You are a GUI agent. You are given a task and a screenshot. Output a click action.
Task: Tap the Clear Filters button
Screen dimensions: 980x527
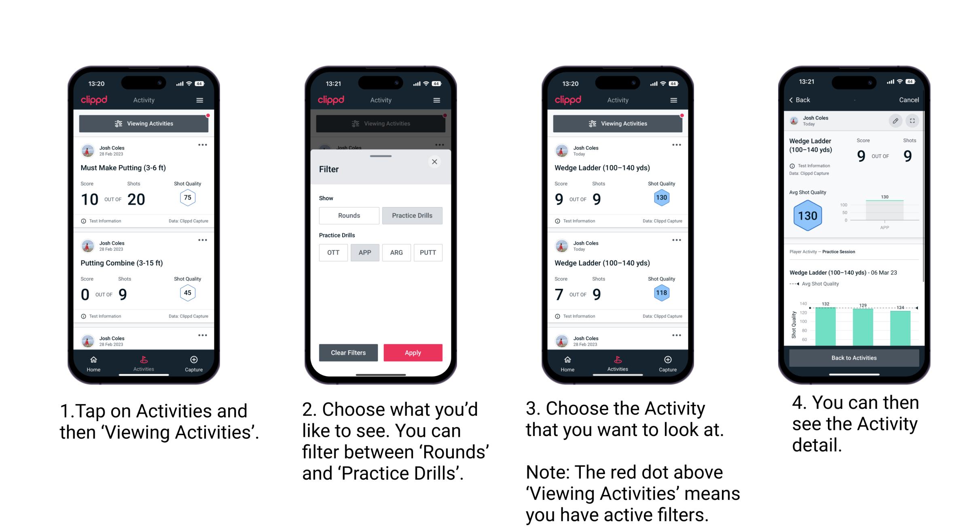point(349,352)
